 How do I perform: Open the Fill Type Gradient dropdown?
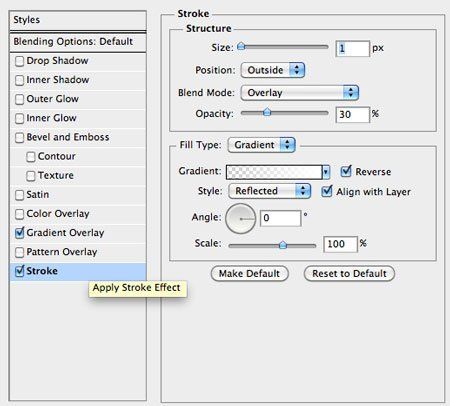click(261, 145)
